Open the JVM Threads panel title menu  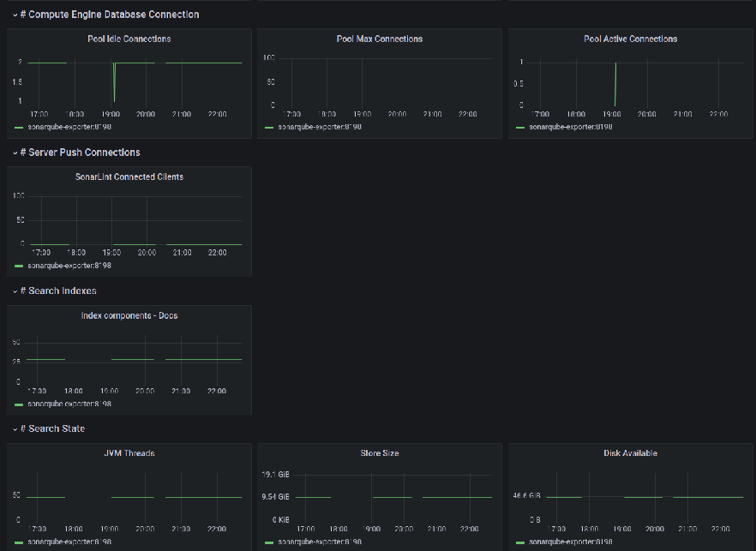129,453
